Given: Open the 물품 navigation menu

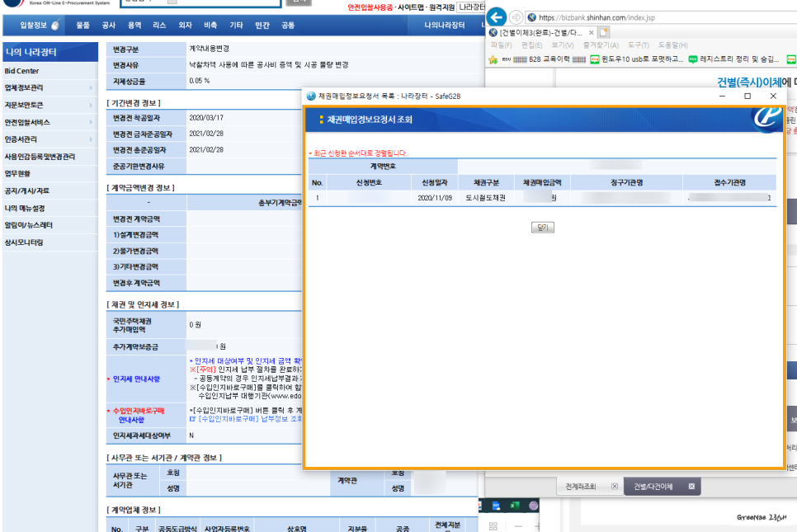Looking at the screenshot, I should pos(83,26).
